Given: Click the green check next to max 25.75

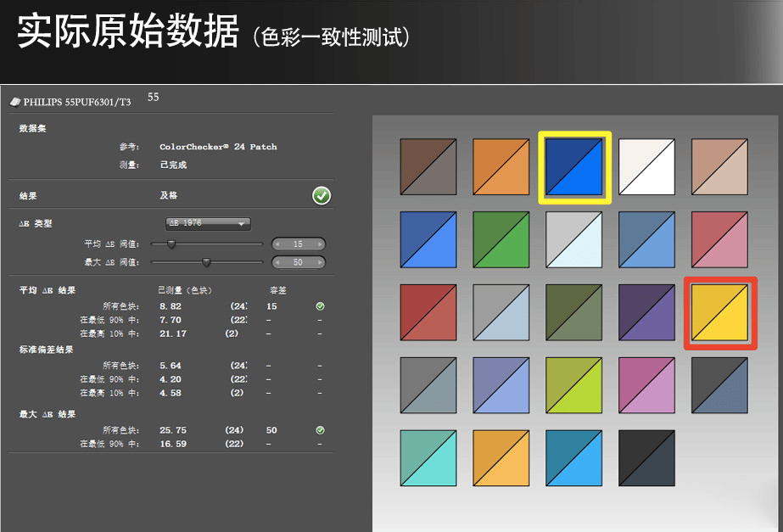Looking at the screenshot, I should [320, 430].
